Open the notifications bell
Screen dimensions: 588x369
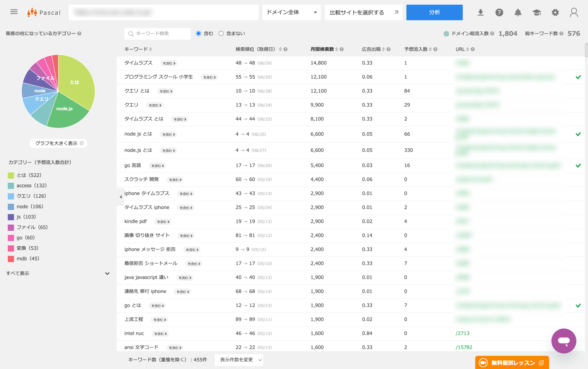(x=518, y=12)
